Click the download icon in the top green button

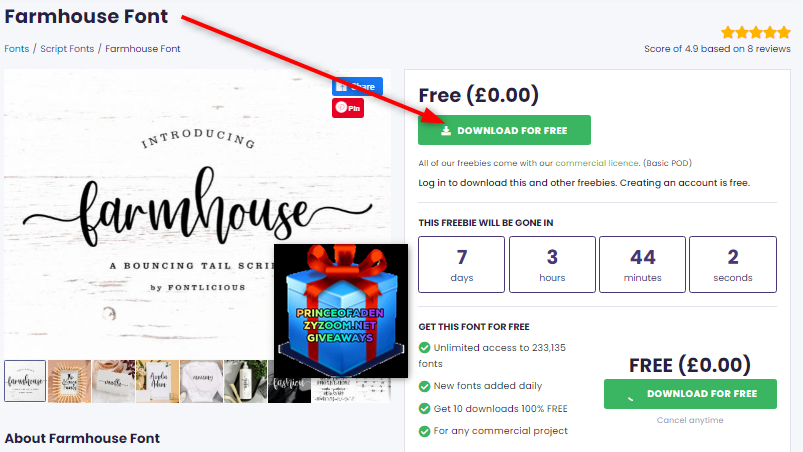coord(446,131)
